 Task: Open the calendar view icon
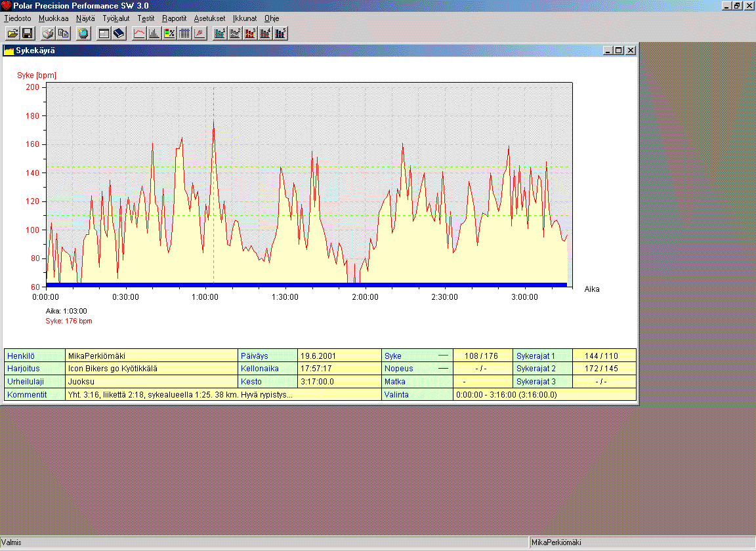click(x=104, y=33)
